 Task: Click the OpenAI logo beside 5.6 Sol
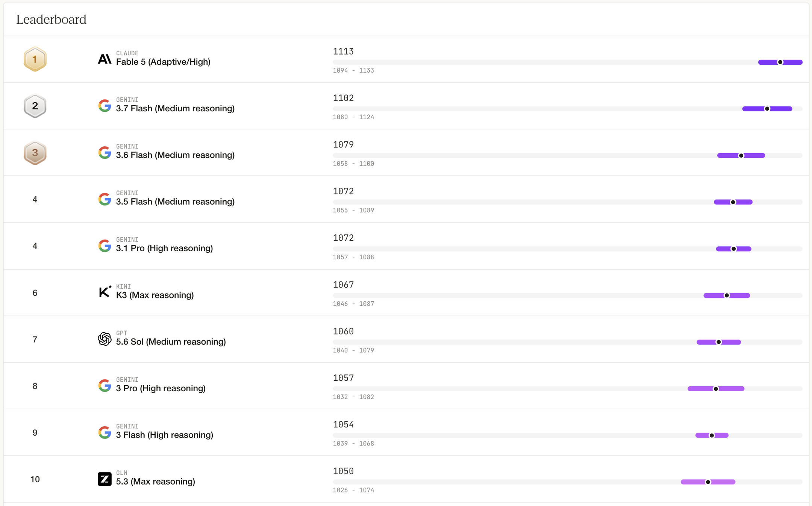point(105,339)
